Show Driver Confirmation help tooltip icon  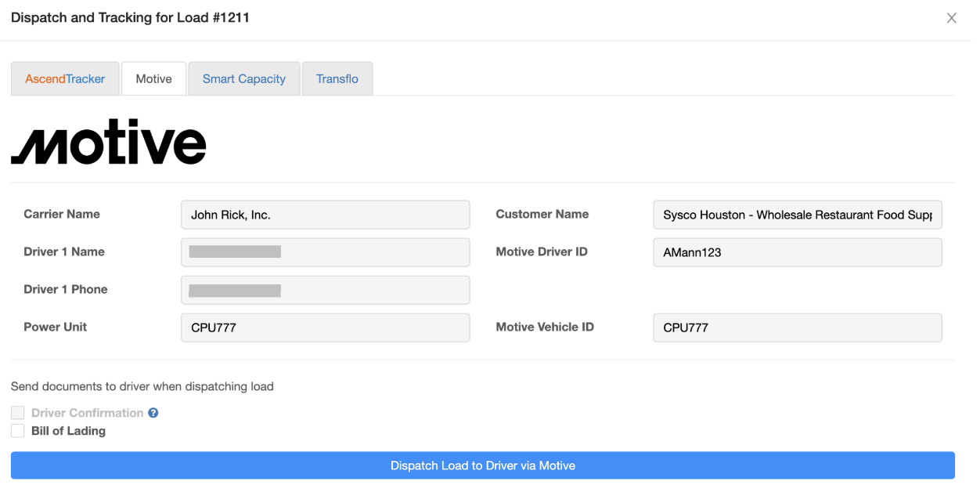click(153, 413)
